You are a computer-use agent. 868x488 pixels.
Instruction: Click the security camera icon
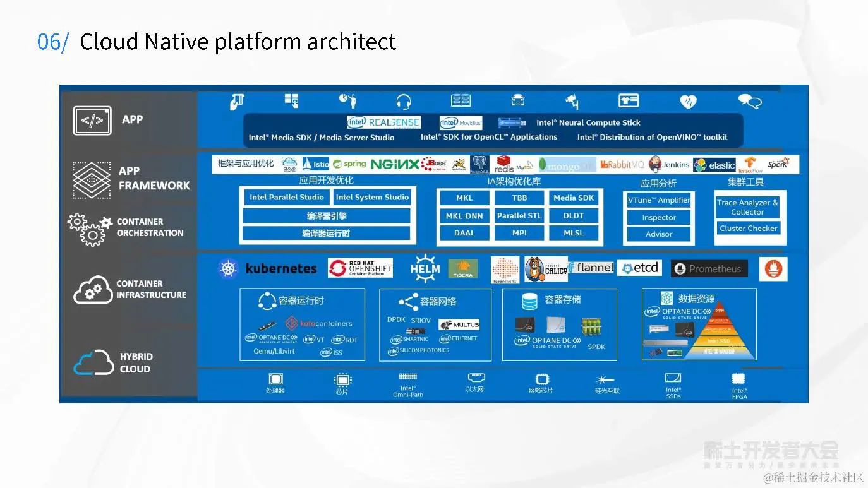coord(572,101)
